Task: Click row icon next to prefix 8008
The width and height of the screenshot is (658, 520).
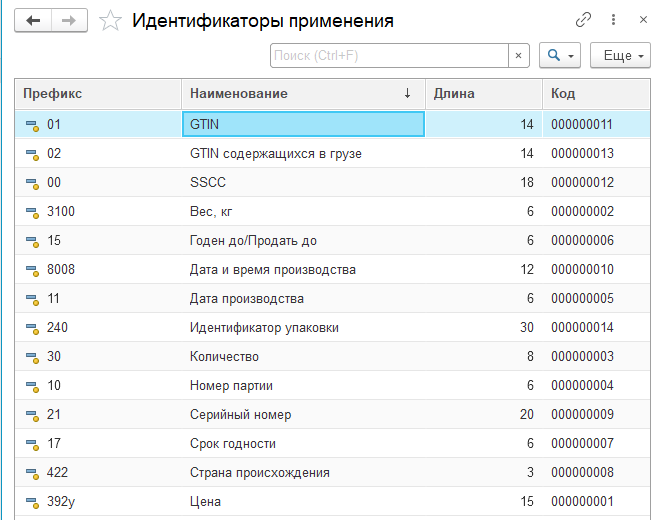Action: coord(31,270)
